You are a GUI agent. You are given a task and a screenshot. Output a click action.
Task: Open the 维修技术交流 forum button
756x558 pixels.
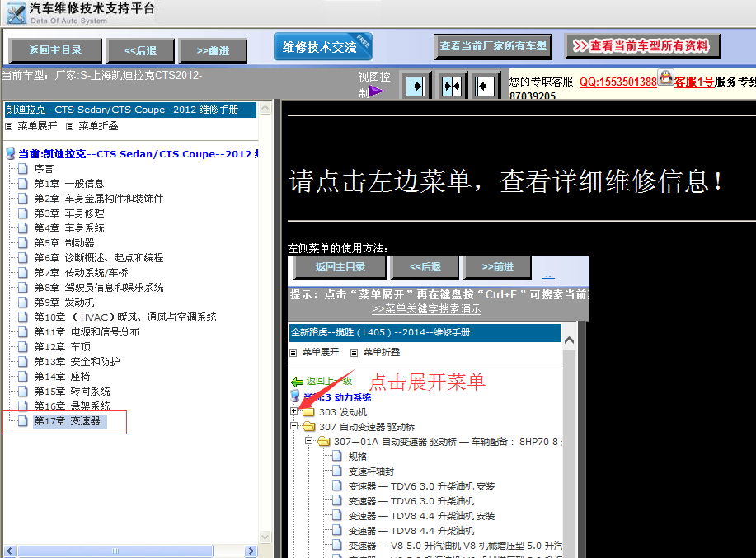coord(322,47)
